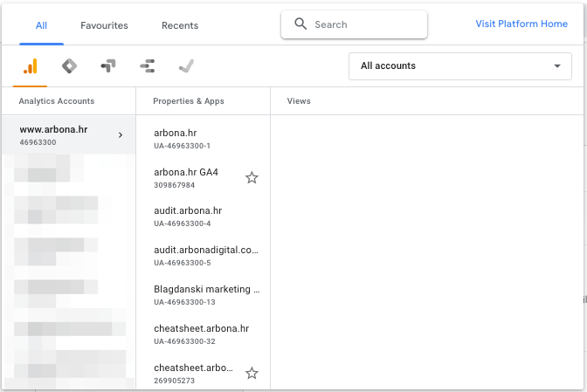Switch to Google Surveys checkmark icon

186,66
